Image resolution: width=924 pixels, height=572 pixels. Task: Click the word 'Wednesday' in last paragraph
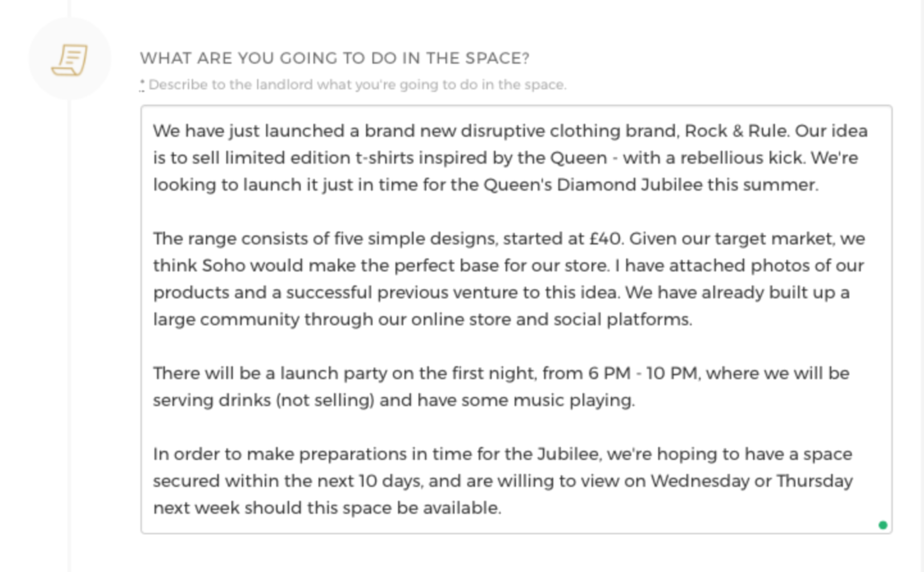[700, 481]
